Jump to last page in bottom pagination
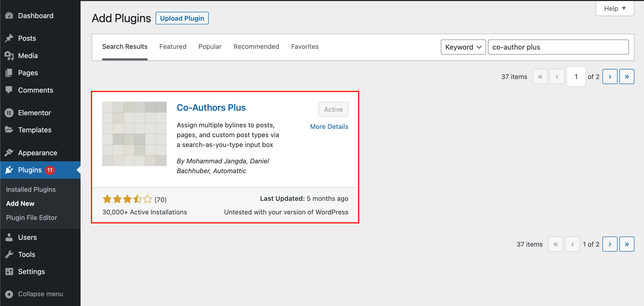The width and height of the screenshot is (644, 306). click(627, 244)
